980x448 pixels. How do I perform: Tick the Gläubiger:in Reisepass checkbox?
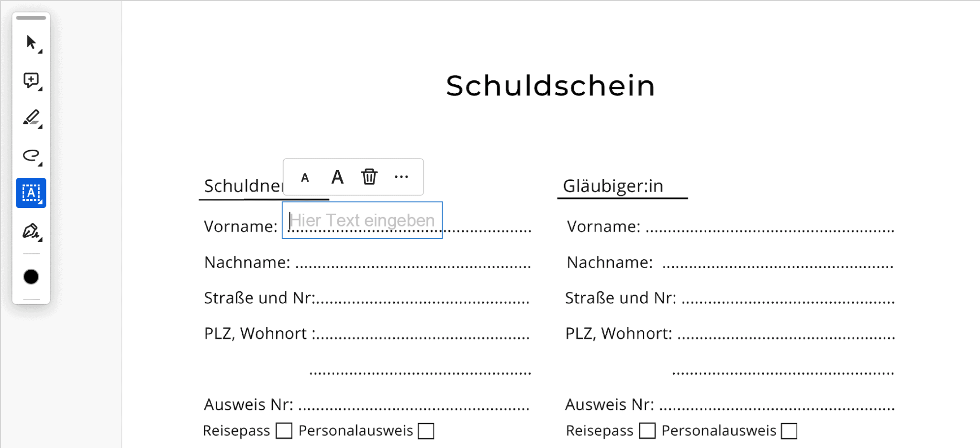tap(647, 430)
